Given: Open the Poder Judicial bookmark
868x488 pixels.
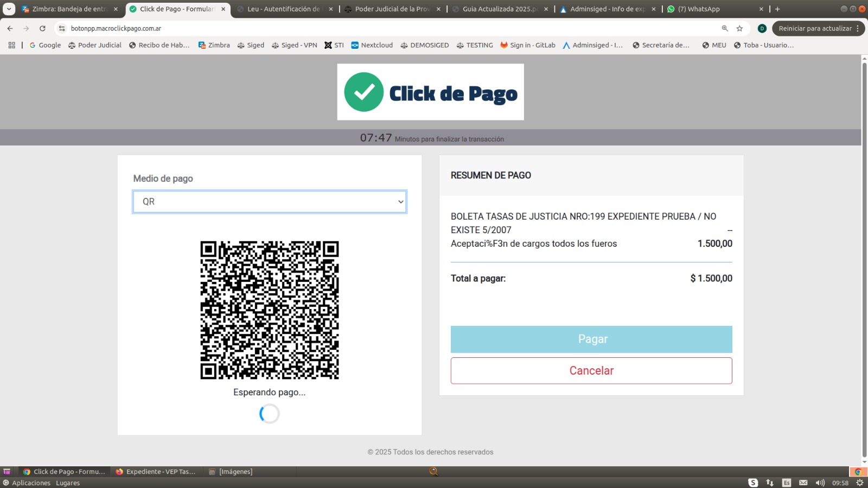Looking at the screenshot, I should [95, 45].
